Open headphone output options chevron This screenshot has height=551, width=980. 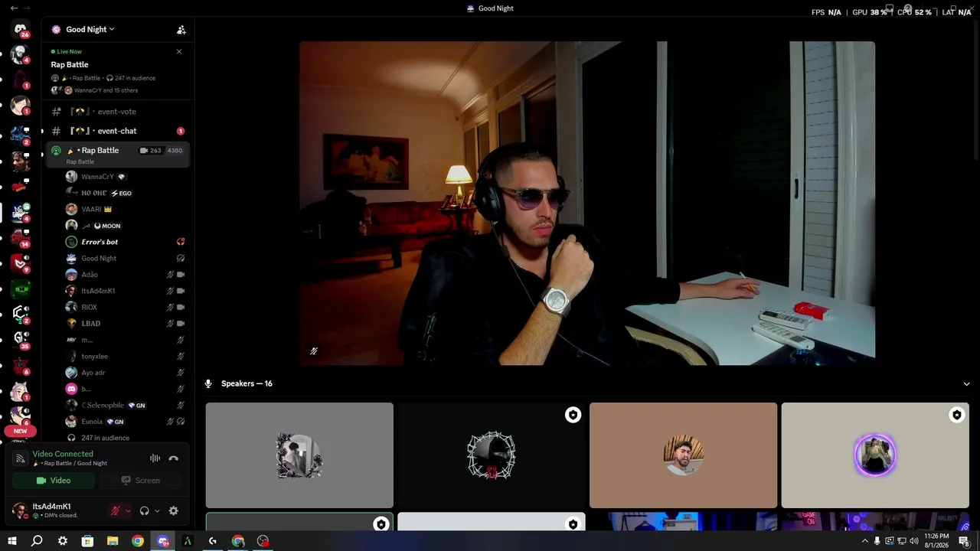(x=157, y=510)
